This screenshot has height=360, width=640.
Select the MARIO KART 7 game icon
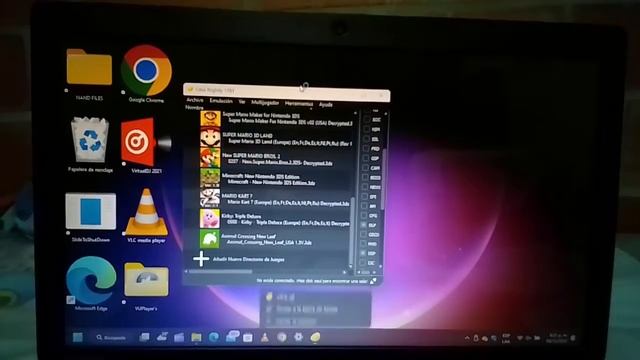point(210,198)
